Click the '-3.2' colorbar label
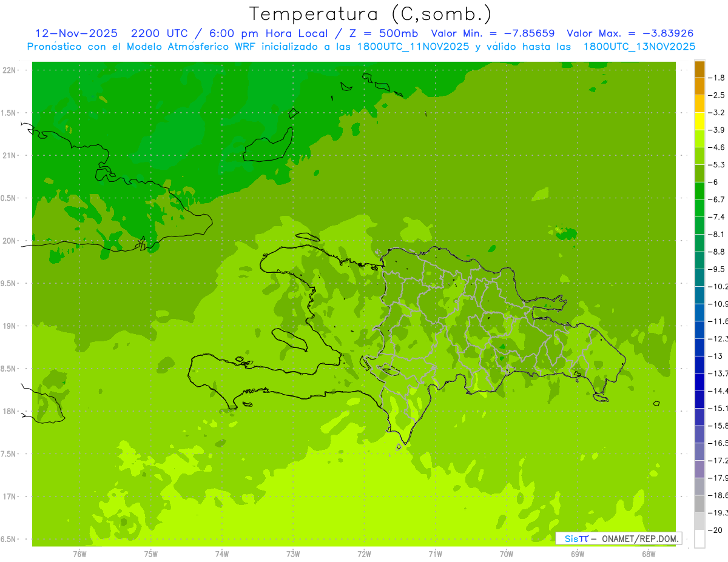Viewport: 728px width, 562px height. (716, 113)
